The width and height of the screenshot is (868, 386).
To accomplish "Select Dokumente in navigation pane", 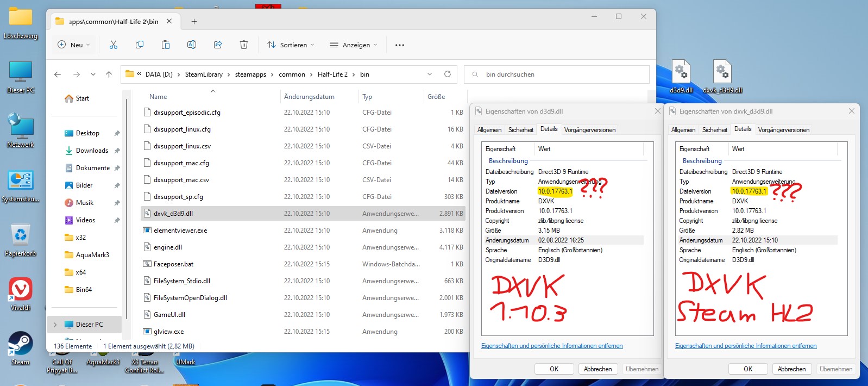I will pyautogui.click(x=93, y=168).
